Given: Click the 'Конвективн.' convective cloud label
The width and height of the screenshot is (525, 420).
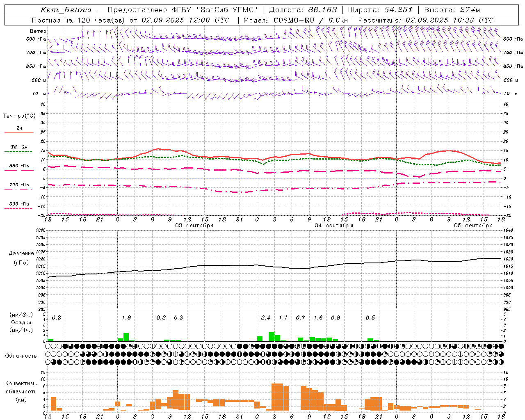Looking at the screenshot, I should click(x=21, y=383).
